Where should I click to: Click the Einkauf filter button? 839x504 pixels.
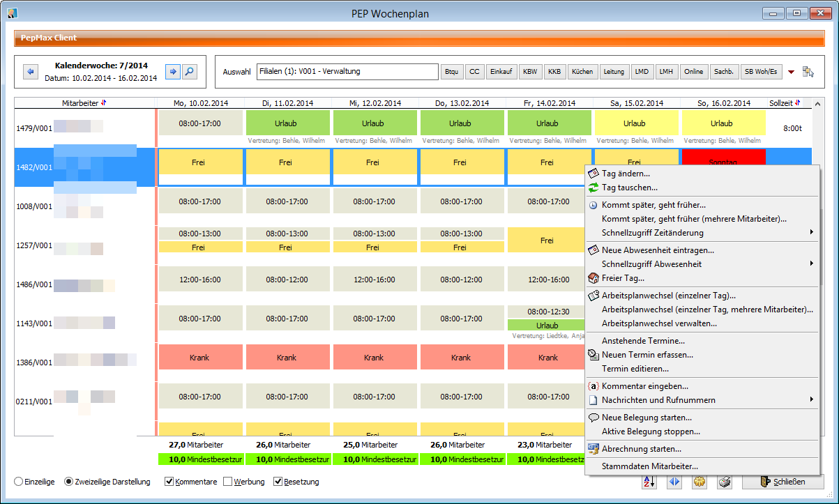tap(501, 72)
